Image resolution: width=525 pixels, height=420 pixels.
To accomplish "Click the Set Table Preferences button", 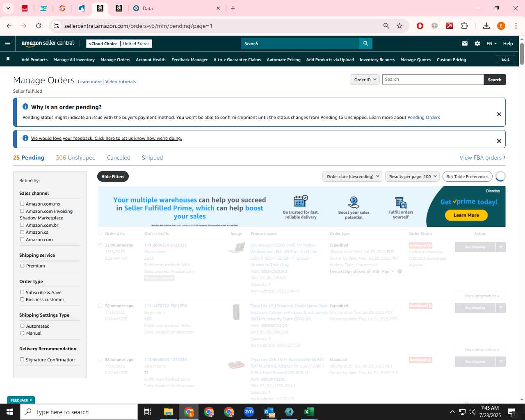I will pyautogui.click(x=468, y=176).
